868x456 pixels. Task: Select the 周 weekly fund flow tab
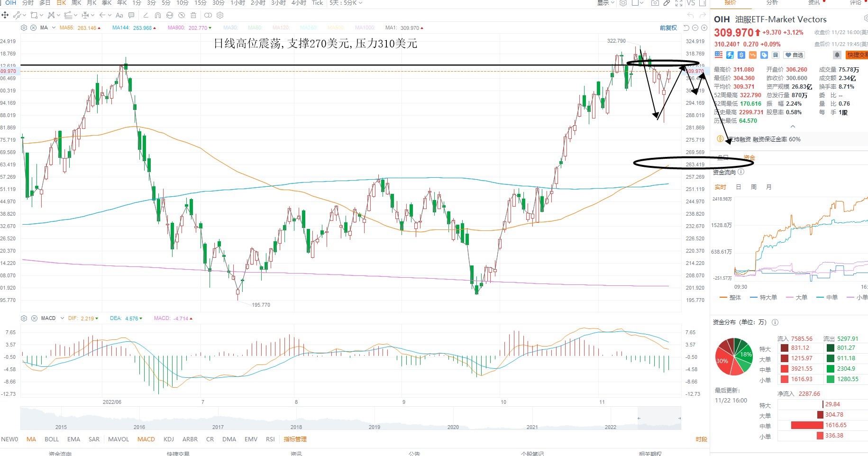754,187
